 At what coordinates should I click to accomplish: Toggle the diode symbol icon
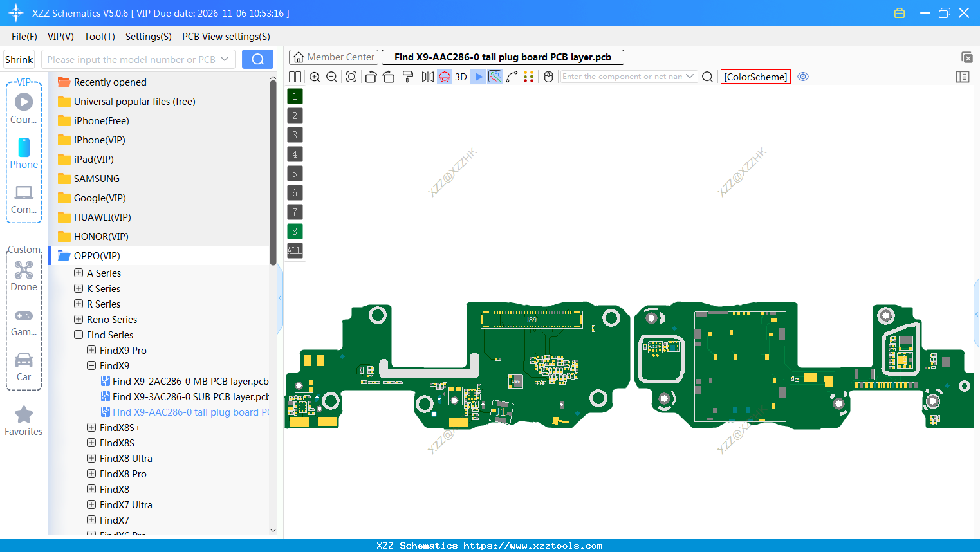click(478, 77)
